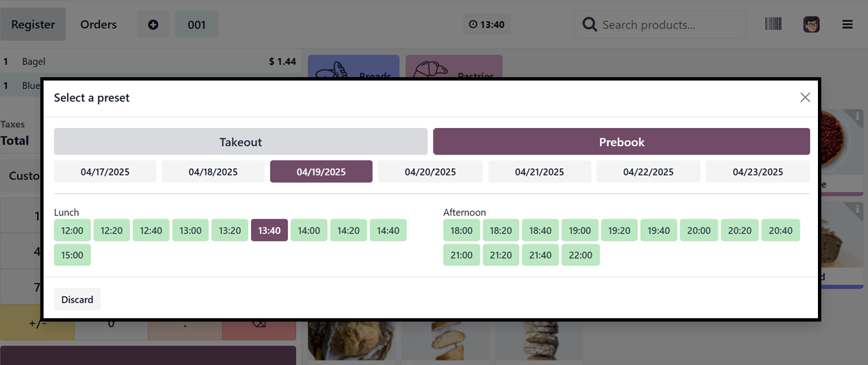The height and width of the screenshot is (365, 868).
Task: Select the 14:00 lunch time slot
Action: click(309, 231)
